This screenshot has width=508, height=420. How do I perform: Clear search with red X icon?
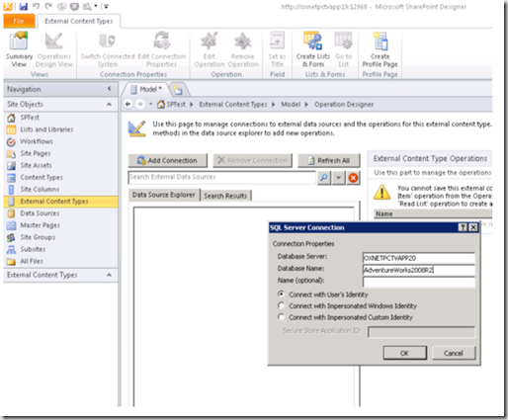(353, 178)
